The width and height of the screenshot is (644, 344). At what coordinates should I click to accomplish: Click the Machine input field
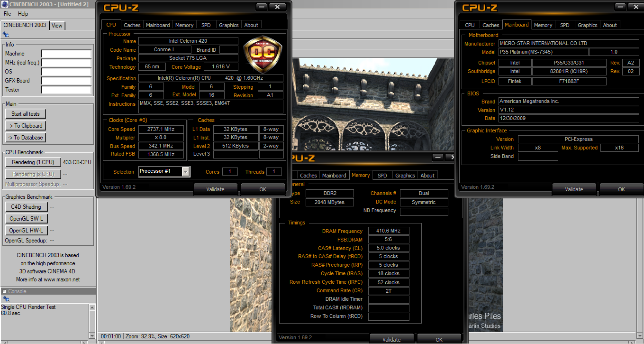click(66, 54)
